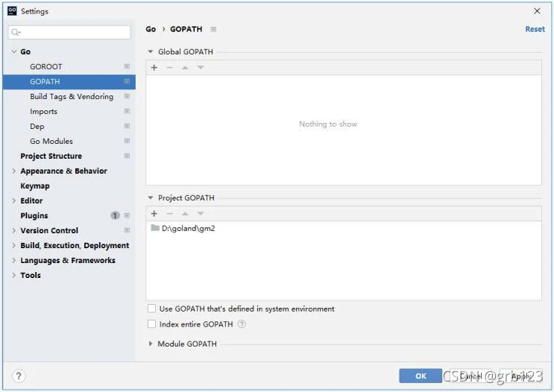This screenshot has height=392, width=554.
Task: Move Project GOPATH entry down
Action: pos(201,214)
